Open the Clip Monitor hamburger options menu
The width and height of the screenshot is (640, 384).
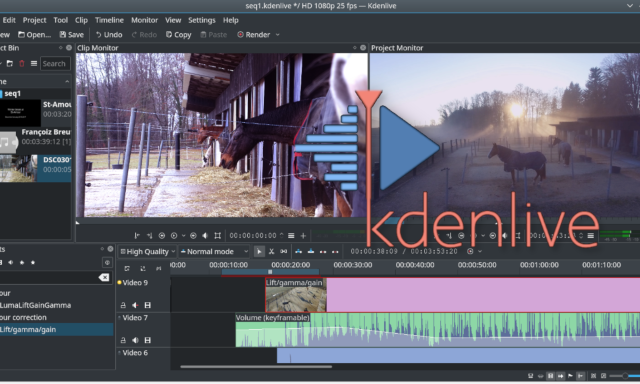[291, 235]
